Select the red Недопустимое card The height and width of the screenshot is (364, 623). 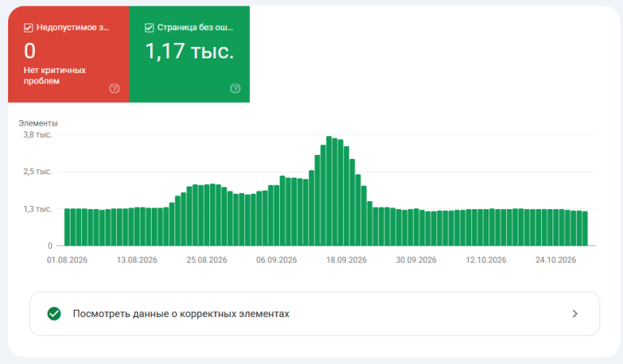click(x=68, y=54)
